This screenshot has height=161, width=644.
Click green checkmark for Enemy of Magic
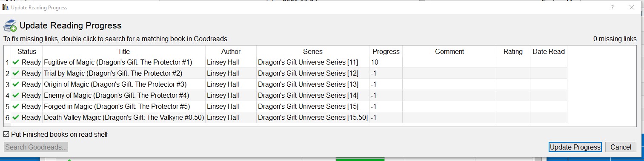pyautogui.click(x=16, y=96)
